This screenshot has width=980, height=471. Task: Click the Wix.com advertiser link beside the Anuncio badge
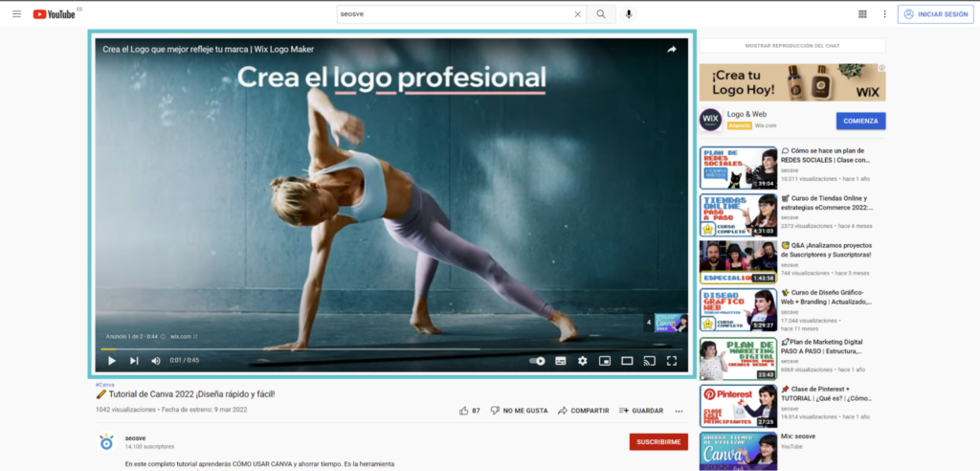click(766, 125)
